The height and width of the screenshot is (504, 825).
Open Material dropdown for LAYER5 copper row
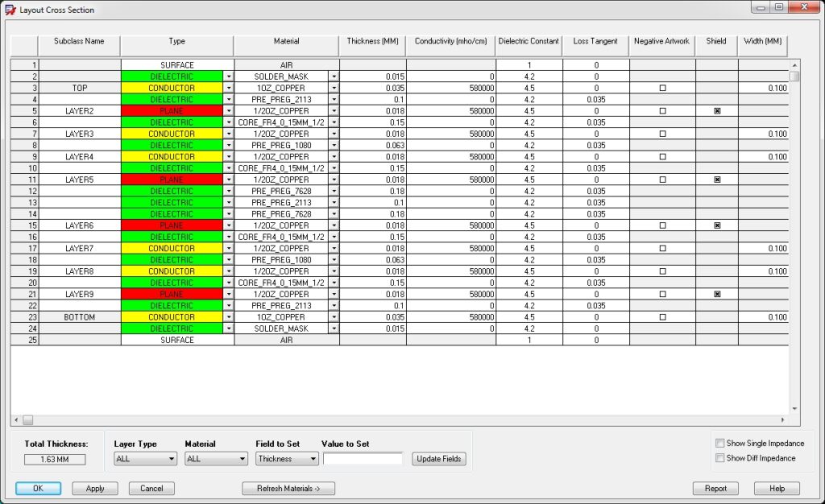point(334,180)
